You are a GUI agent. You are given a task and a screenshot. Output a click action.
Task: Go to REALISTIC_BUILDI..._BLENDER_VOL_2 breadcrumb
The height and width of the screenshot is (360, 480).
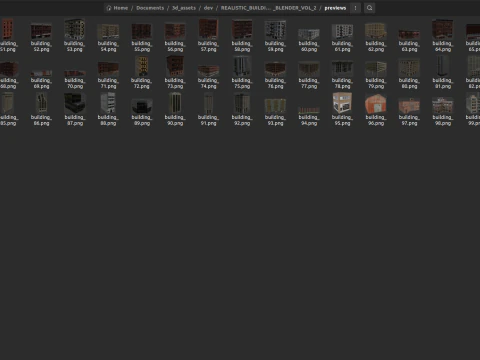tap(268, 8)
